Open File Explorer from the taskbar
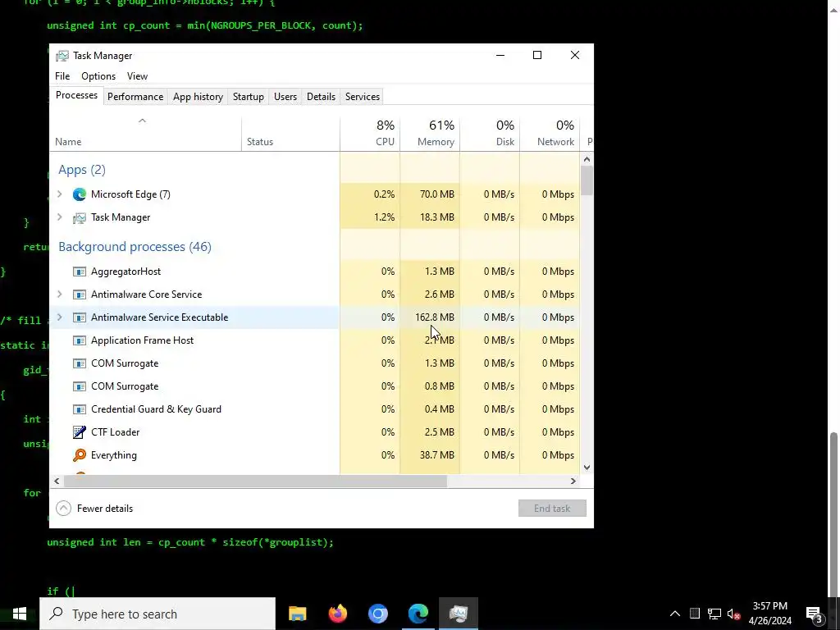840x630 pixels. [297, 614]
